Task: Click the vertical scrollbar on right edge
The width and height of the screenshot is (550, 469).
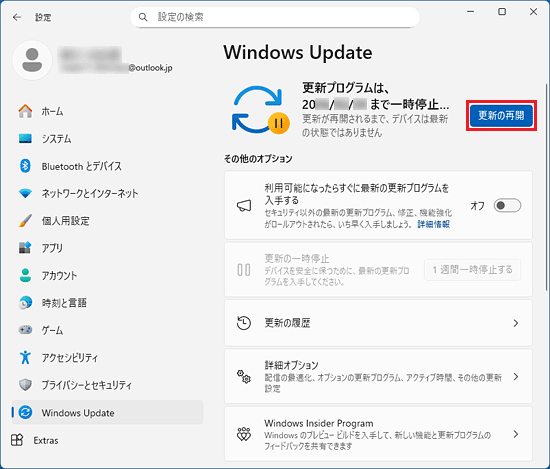Action: click(546, 187)
